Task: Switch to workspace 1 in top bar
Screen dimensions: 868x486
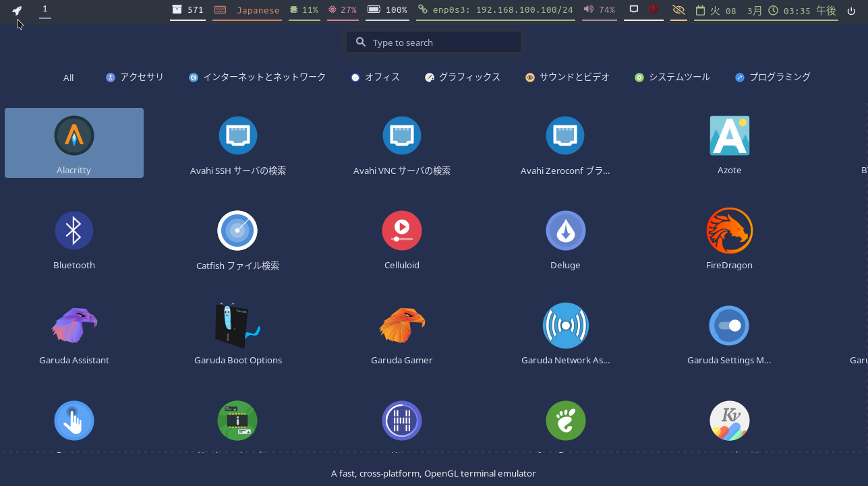Action: coord(45,9)
